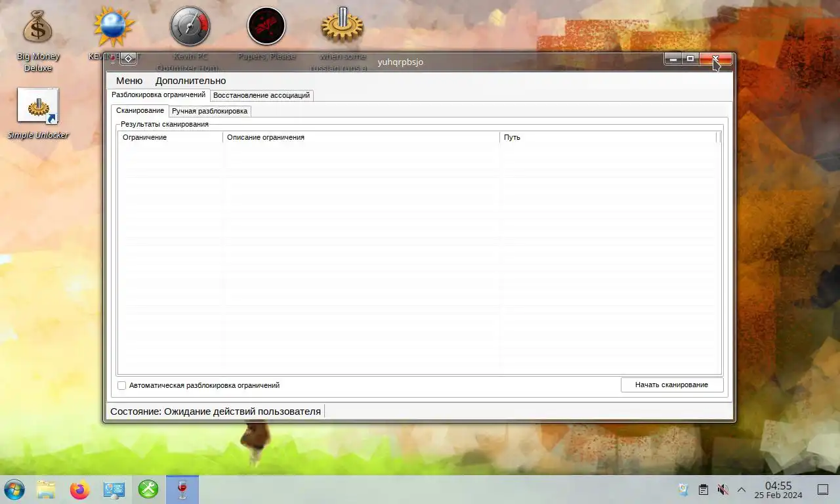Open the computer monitor taskbar icon
The width and height of the screenshot is (840, 504).
(x=114, y=490)
